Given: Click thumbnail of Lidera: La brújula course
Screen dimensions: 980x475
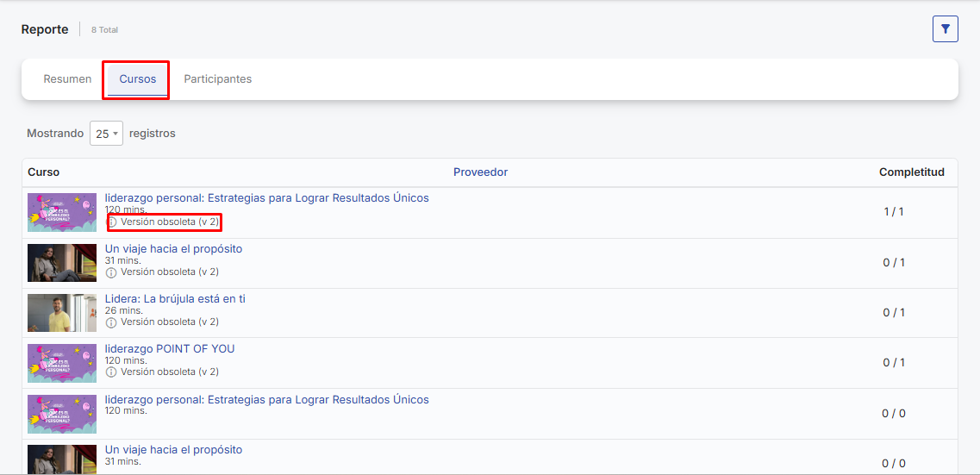Looking at the screenshot, I should pyautogui.click(x=62, y=313).
